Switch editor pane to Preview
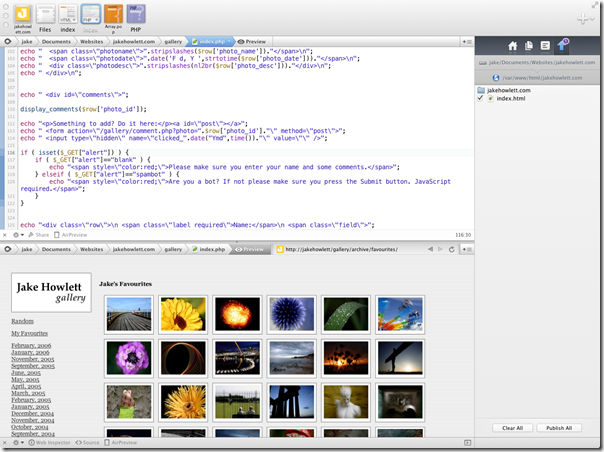The height and width of the screenshot is (452, 604). coord(252,41)
